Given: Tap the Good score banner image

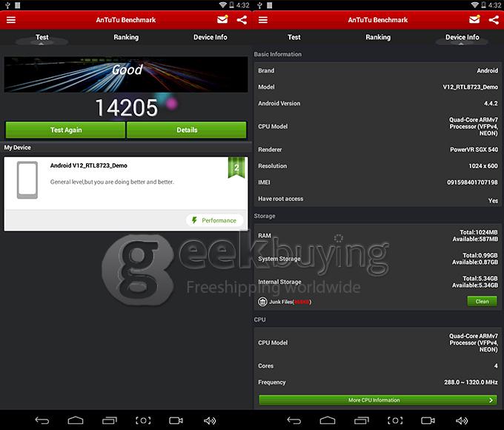Looking at the screenshot, I should pos(126,75).
